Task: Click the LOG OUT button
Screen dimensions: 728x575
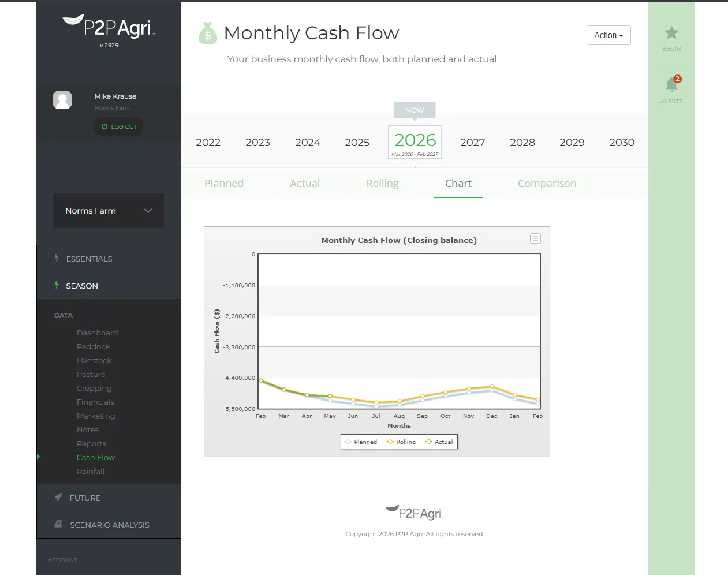Action: 118,126
